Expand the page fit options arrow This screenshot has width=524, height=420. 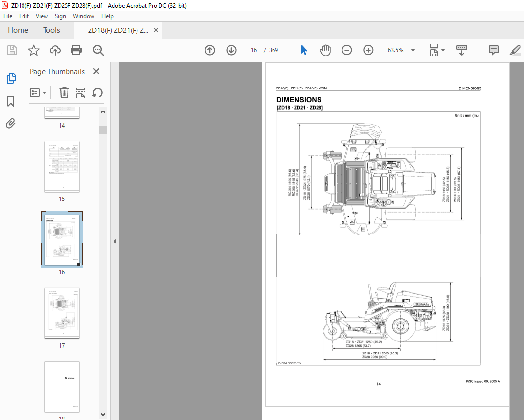tap(443, 50)
